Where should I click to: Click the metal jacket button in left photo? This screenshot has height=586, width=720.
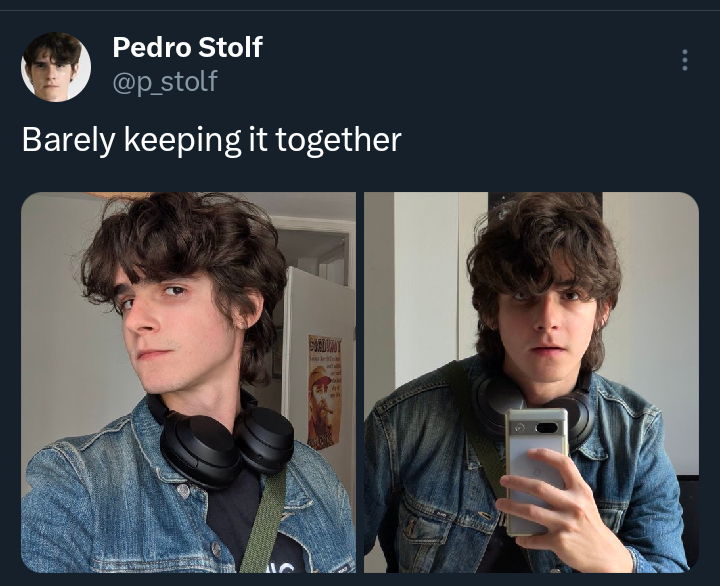click(x=183, y=491)
